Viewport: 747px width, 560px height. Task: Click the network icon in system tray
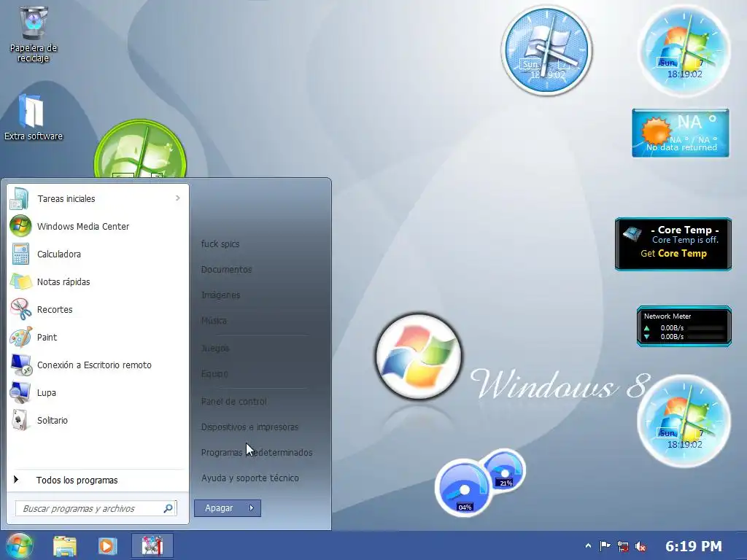623,546
